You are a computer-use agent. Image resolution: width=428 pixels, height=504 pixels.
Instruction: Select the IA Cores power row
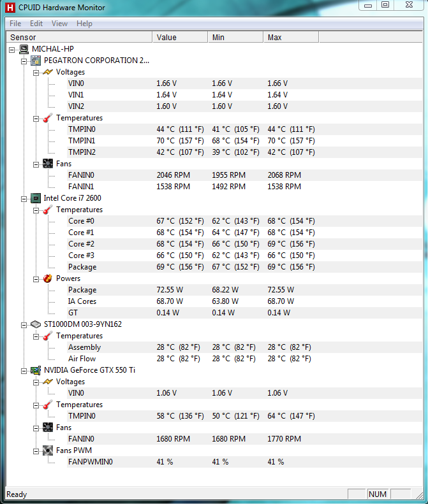point(244,301)
